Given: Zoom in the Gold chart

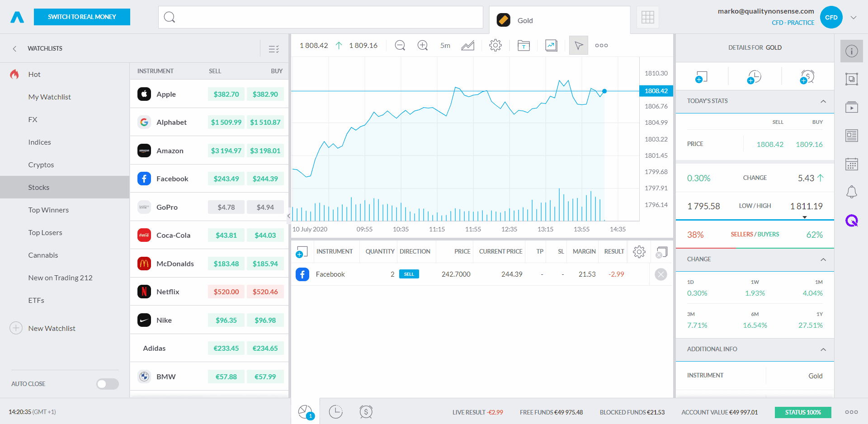Looking at the screenshot, I should pyautogui.click(x=422, y=45).
